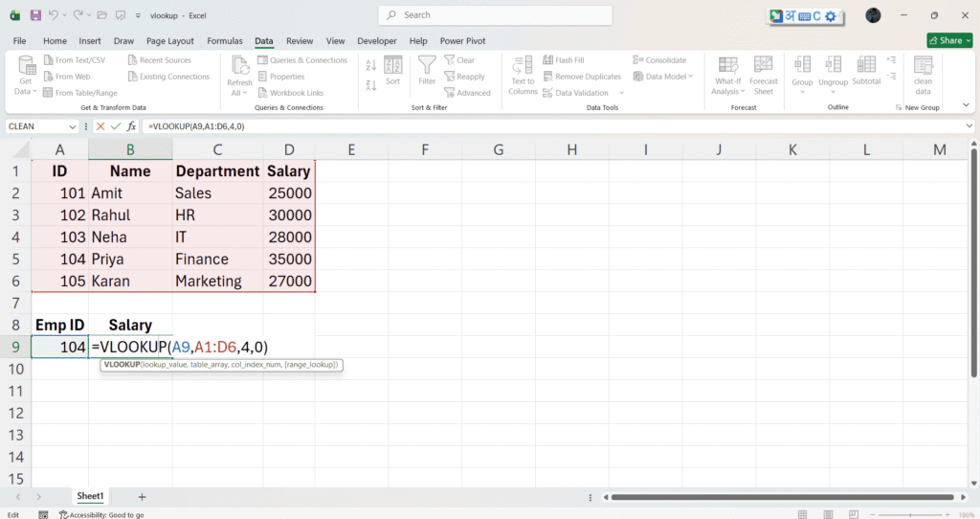
Task: Open Data Validation
Action: pos(575,93)
